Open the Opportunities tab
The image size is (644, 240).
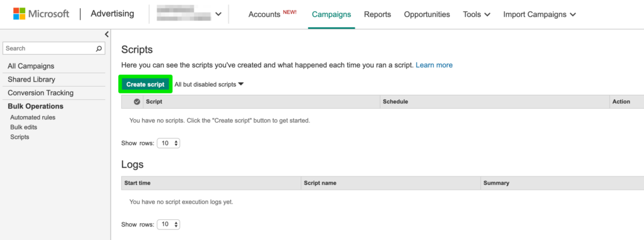point(427,14)
